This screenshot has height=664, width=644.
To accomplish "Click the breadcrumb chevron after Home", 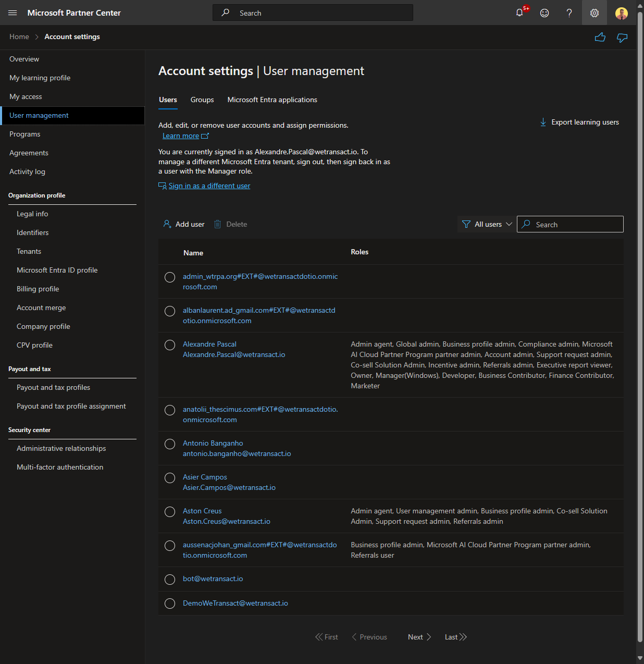I will (37, 36).
